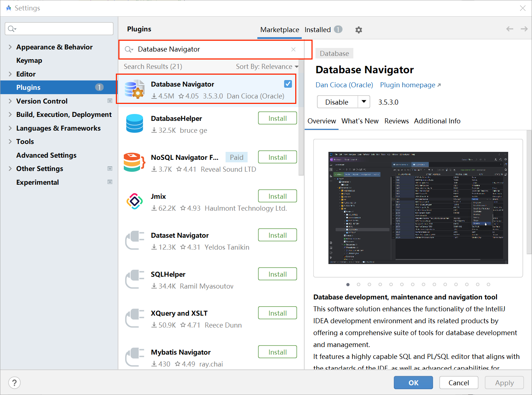
Task: Install the Mybatis Navigator plugin
Action: tap(278, 352)
